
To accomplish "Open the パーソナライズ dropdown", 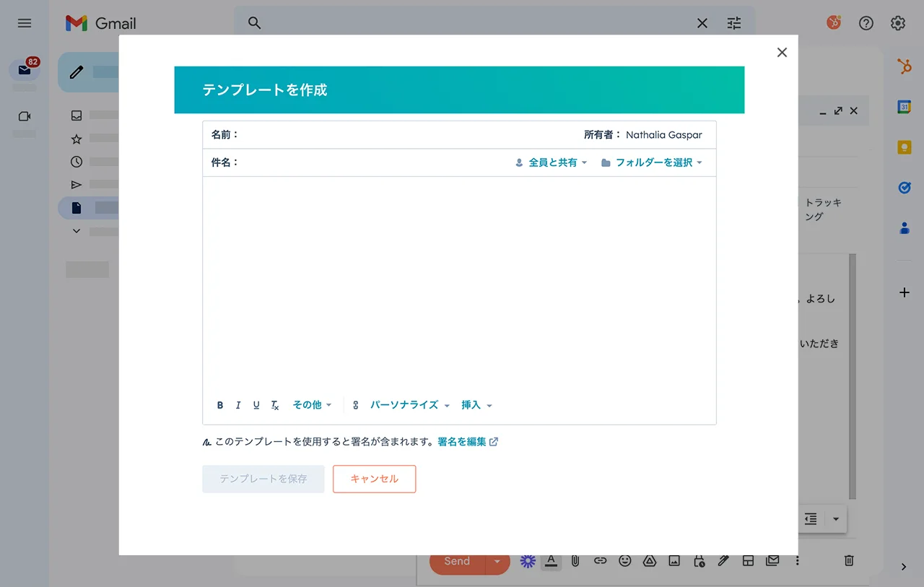I will point(409,405).
